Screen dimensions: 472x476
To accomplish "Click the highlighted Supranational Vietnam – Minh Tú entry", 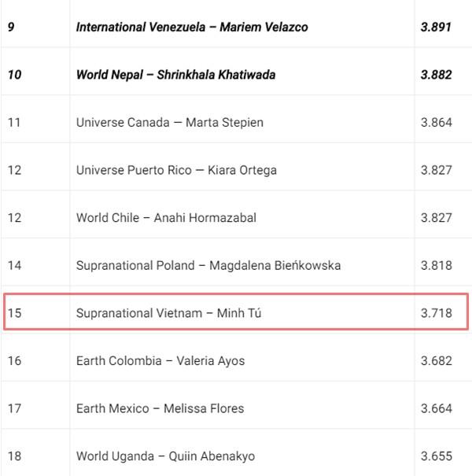I will pyautogui.click(x=168, y=313).
